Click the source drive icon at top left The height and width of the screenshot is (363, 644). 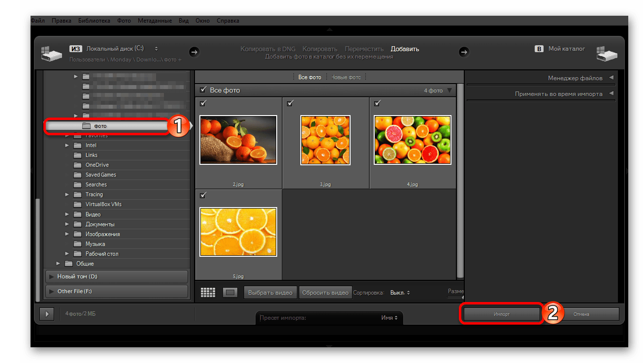(51, 54)
